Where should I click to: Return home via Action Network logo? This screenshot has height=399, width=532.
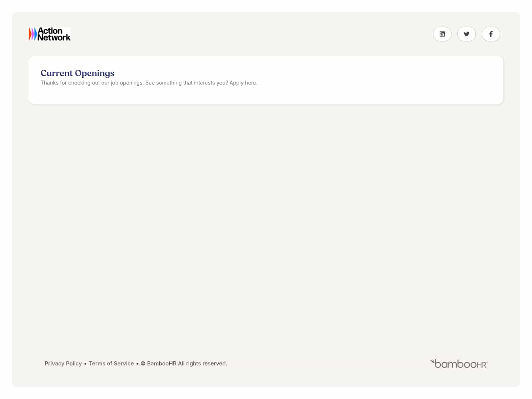coord(49,34)
